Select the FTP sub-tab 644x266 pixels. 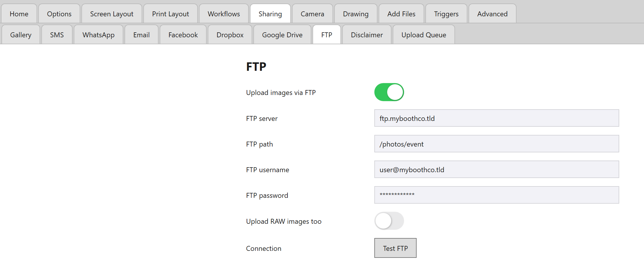(327, 35)
